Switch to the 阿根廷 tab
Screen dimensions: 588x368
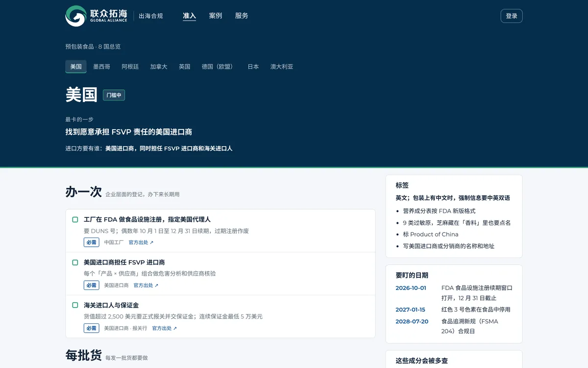130,67
